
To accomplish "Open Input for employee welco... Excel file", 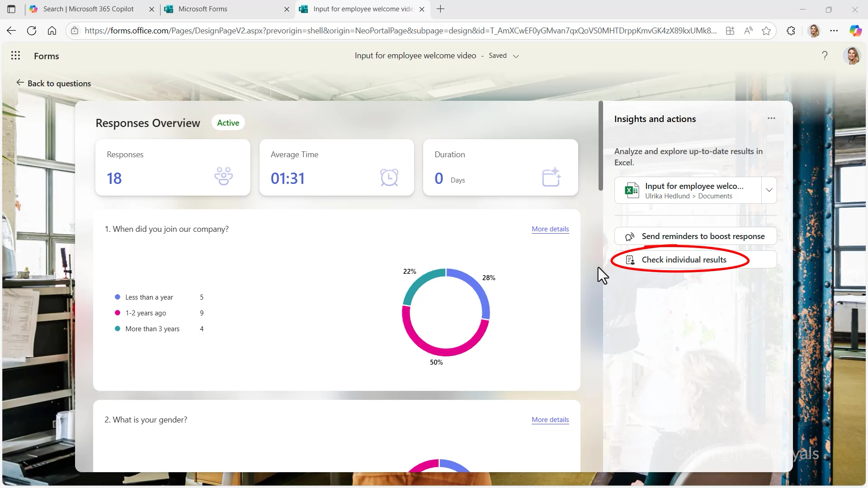I will 688,190.
